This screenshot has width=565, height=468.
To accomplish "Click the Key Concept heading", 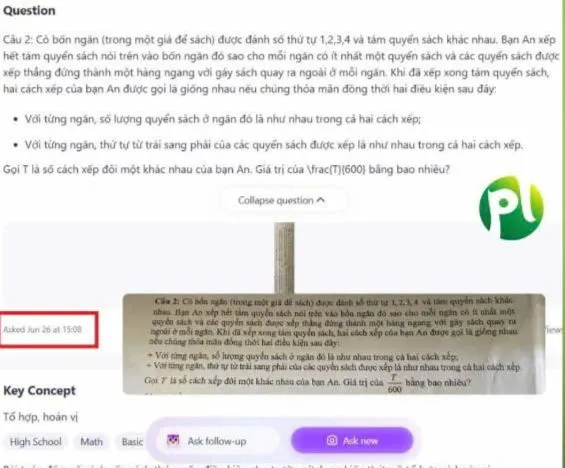I will 40,391.
